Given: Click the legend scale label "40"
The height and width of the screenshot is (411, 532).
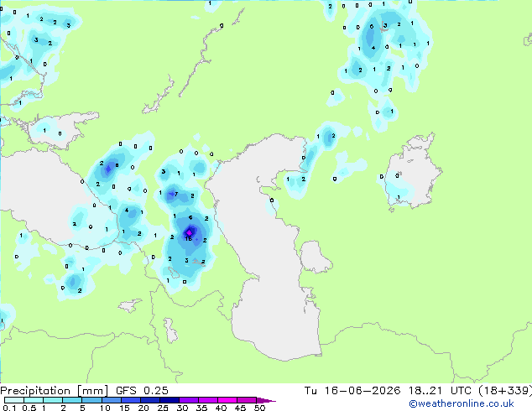Looking at the screenshot, I should [221, 408].
